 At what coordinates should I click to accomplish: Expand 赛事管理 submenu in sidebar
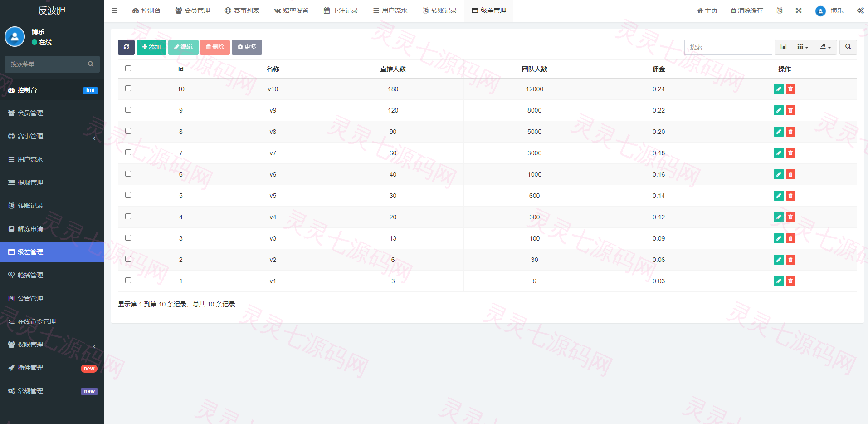[x=52, y=136]
